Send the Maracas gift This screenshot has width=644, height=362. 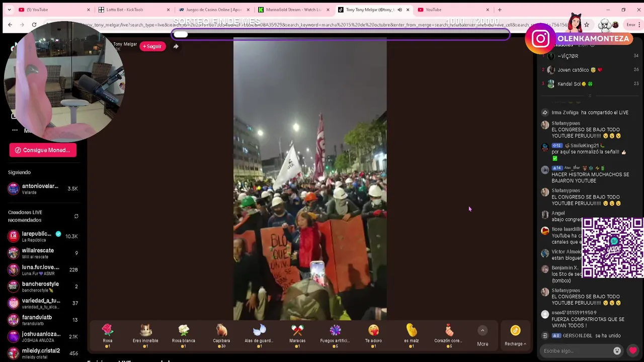pos(297,335)
